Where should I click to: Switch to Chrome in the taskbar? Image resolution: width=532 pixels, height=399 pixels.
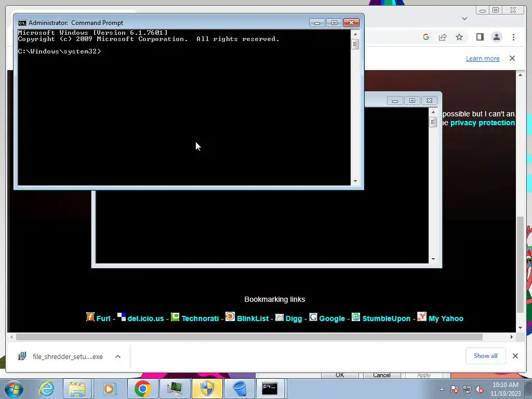pos(142,389)
